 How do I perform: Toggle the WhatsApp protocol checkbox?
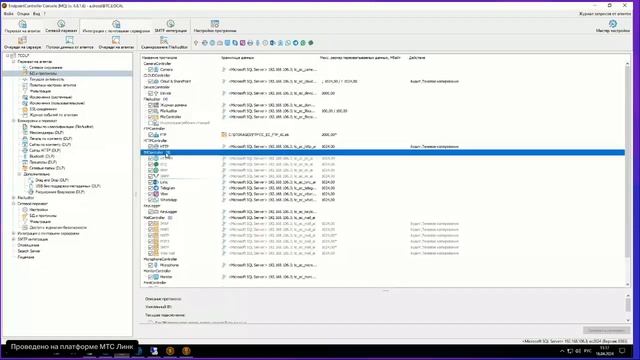point(150,200)
